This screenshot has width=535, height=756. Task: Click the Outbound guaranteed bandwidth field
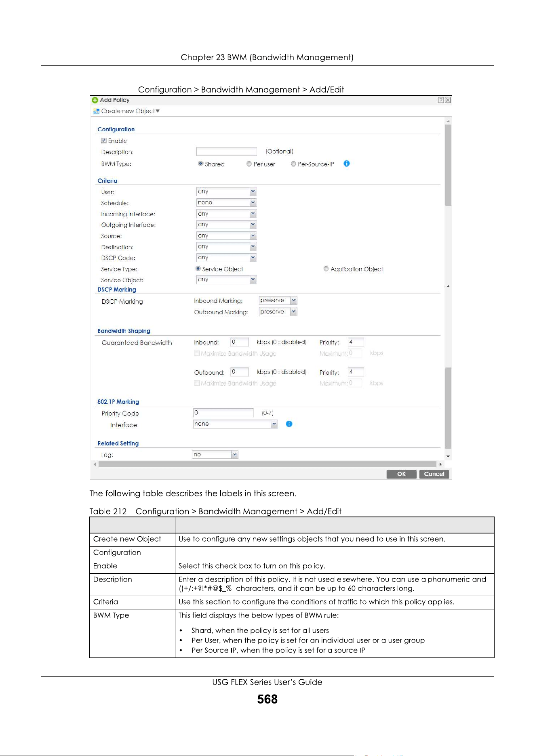239,372
